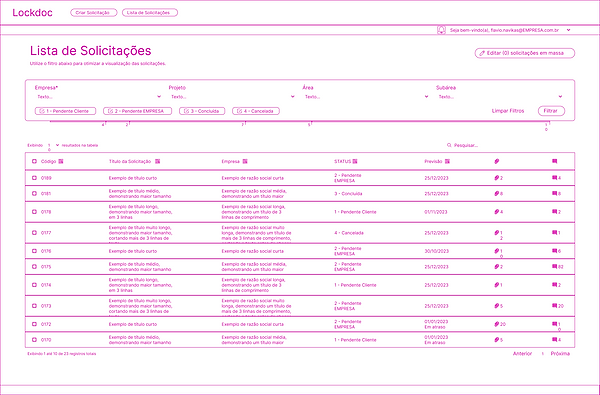Check the box for request 0176
The width and height of the screenshot is (600, 395).
(34, 251)
